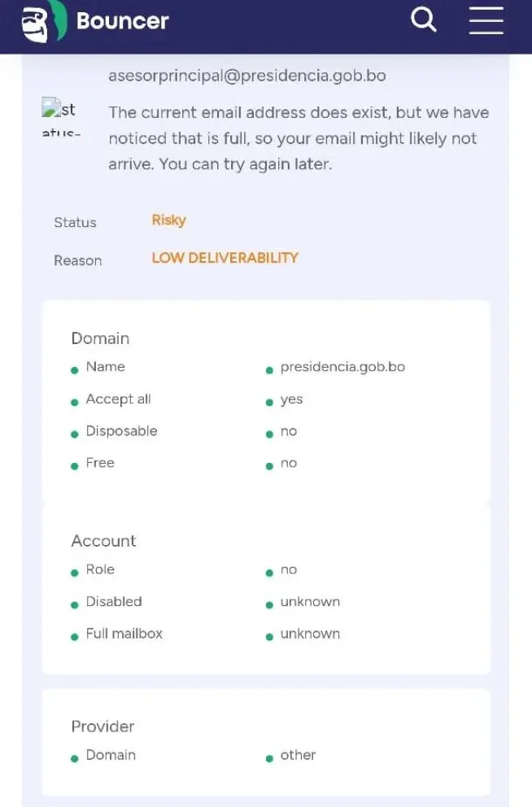This screenshot has height=807, width=532.
Task: Open the search magnifier icon
Action: click(424, 20)
